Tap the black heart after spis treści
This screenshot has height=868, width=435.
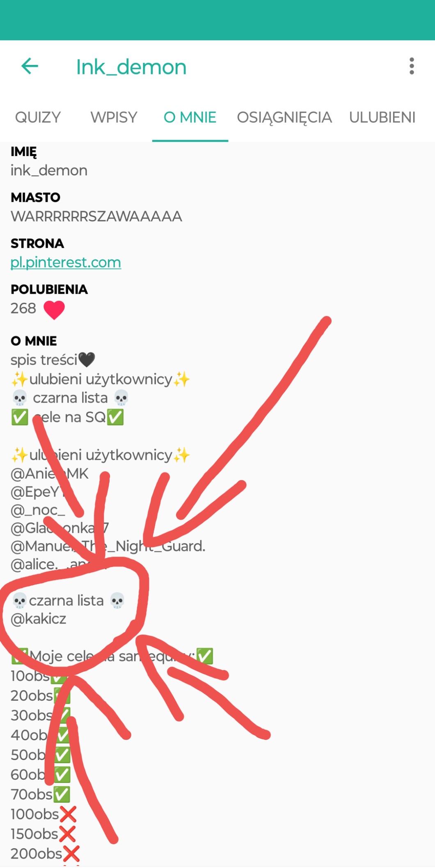pos(87,360)
